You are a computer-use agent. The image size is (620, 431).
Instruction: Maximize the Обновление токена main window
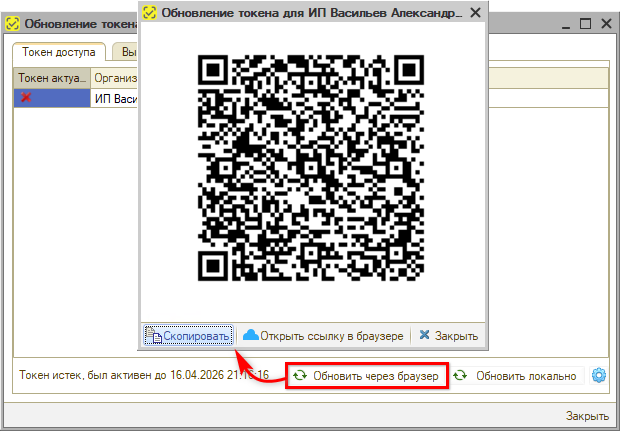[584, 23]
